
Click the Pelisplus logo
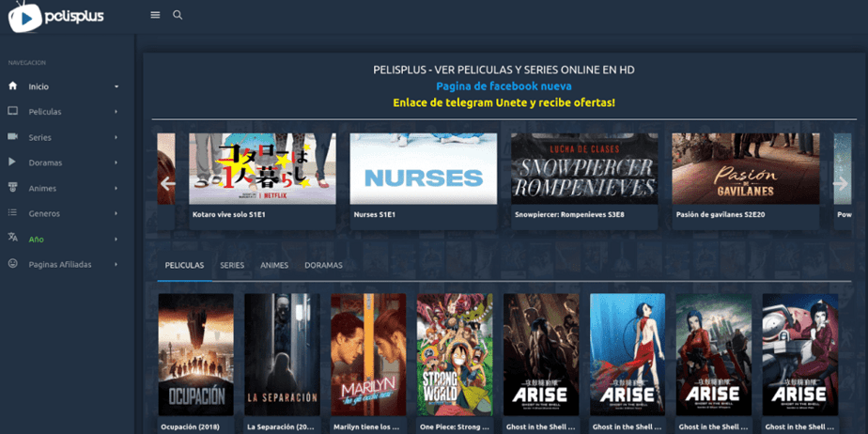coord(56,17)
